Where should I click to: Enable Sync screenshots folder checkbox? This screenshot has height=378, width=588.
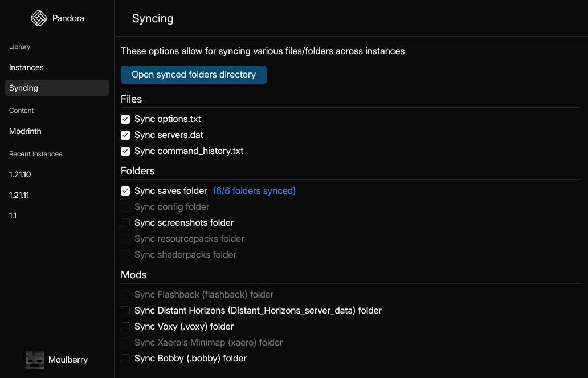(125, 222)
